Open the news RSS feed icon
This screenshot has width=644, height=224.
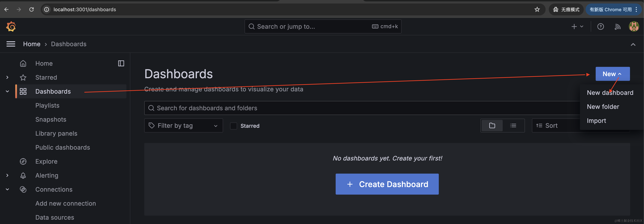[618, 26]
